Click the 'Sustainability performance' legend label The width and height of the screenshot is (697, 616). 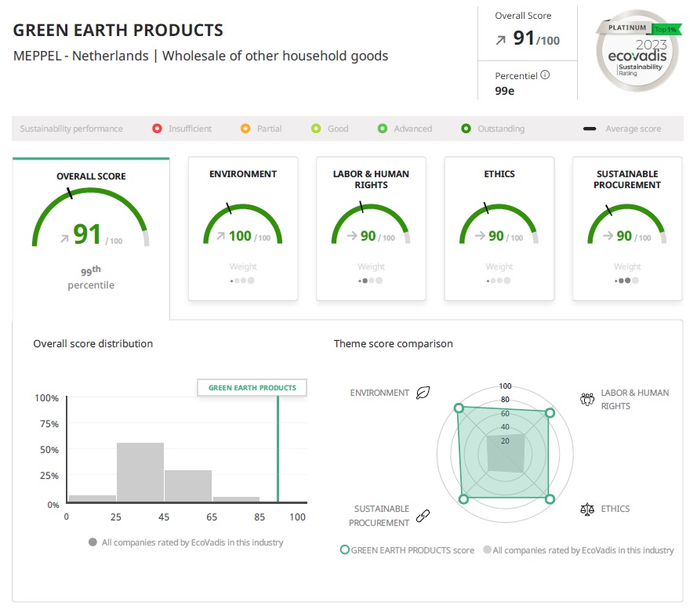(71, 129)
